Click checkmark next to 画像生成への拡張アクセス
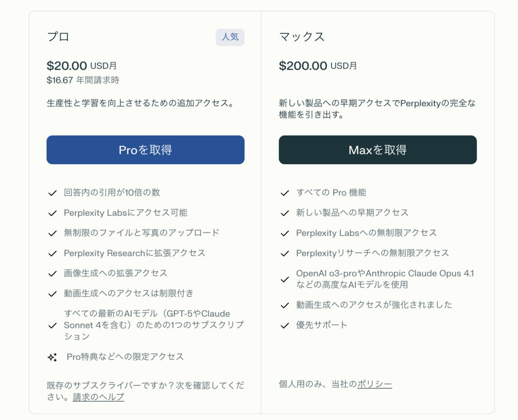The width and height of the screenshot is (518, 420). (x=52, y=273)
